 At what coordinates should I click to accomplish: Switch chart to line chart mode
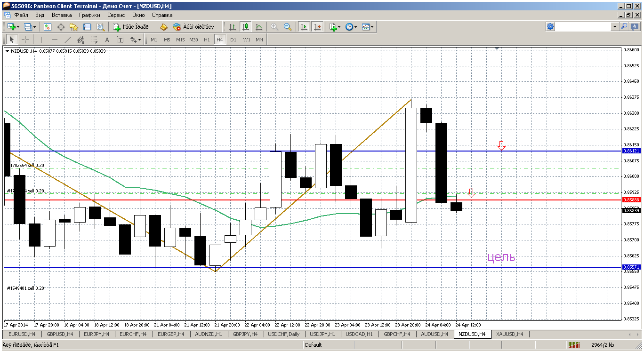258,27
